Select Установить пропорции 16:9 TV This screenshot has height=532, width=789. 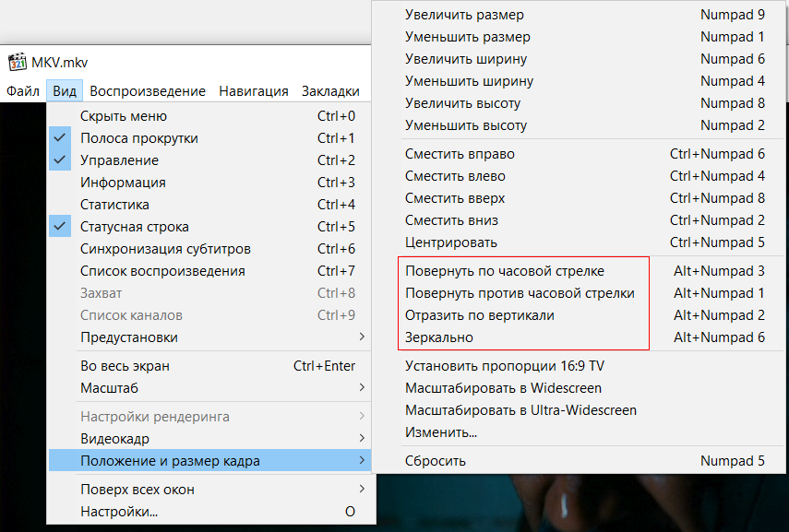(504, 366)
